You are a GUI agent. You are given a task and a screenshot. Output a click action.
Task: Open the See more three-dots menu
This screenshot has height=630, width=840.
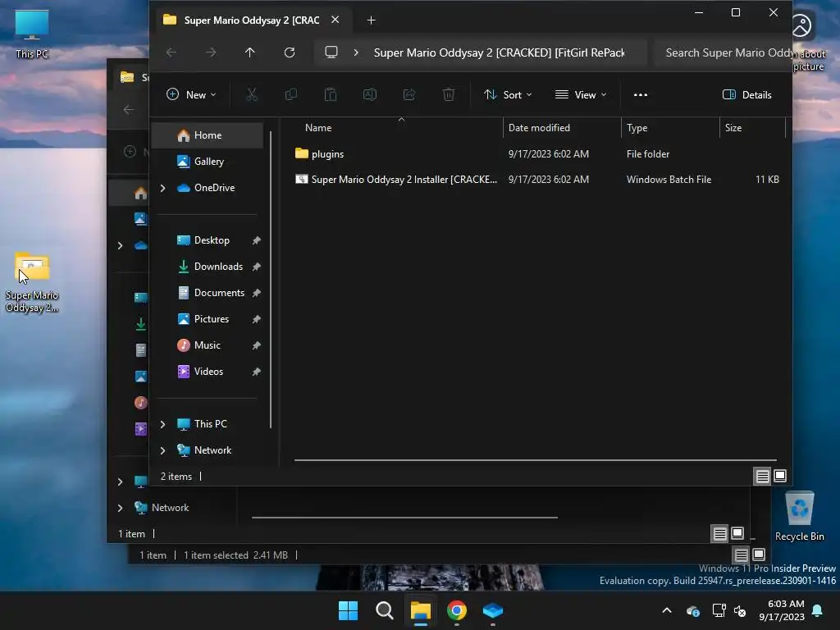(x=641, y=95)
